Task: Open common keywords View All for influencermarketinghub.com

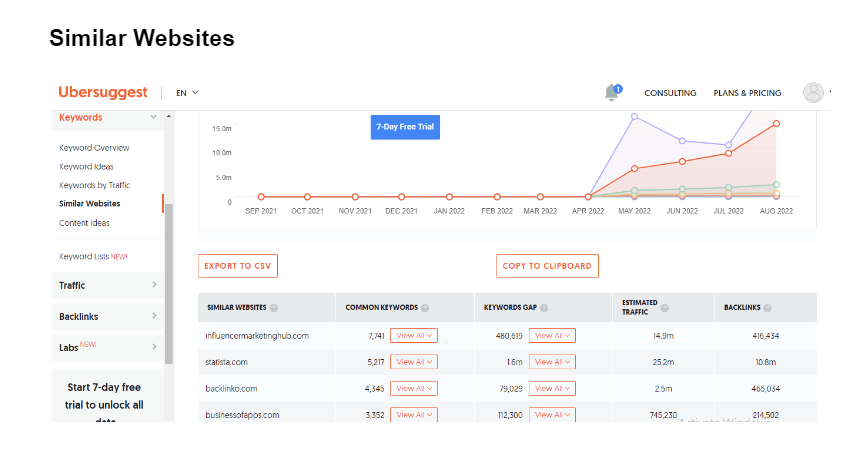Action: 414,336
